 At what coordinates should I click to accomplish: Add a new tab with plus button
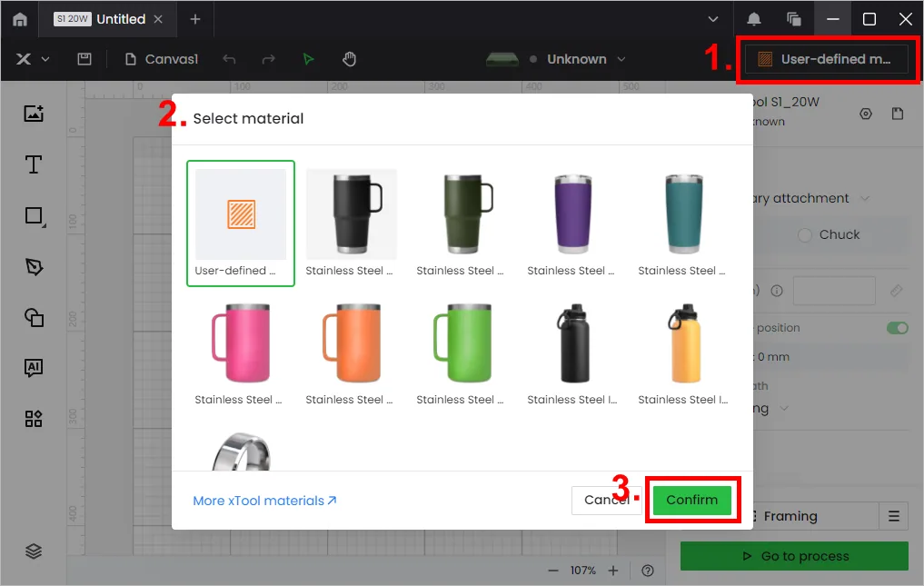195,19
